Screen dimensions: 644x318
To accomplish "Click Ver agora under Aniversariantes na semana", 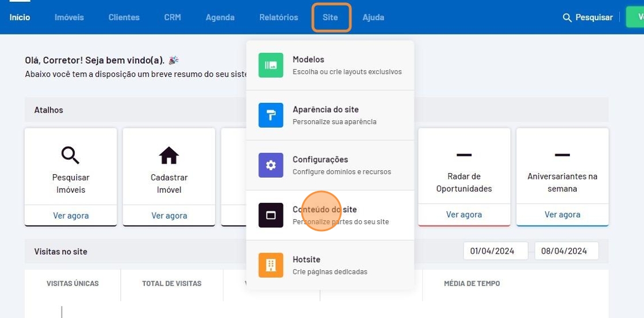I will (562, 214).
